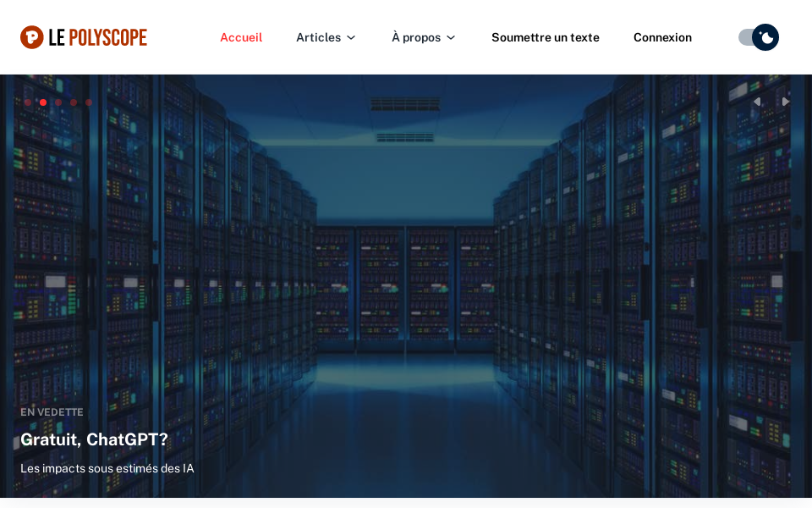The height and width of the screenshot is (508, 812).
Task: Go to the Accueil page
Action: (241, 37)
